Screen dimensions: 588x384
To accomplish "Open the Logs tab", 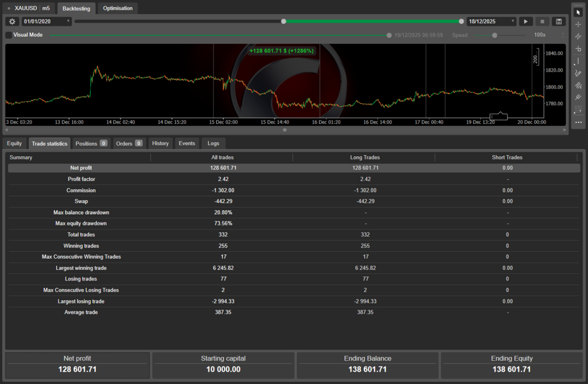I will tap(214, 143).
